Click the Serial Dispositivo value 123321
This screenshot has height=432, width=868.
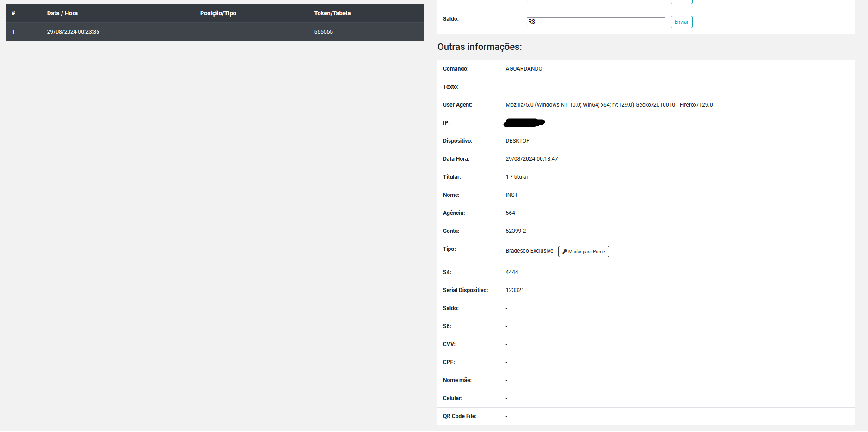point(515,290)
